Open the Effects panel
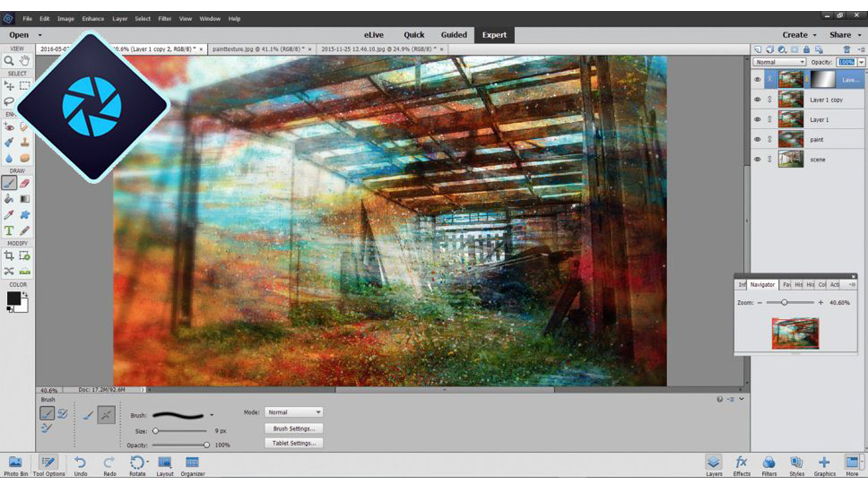The height and width of the screenshot is (488, 868). (741, 465)
